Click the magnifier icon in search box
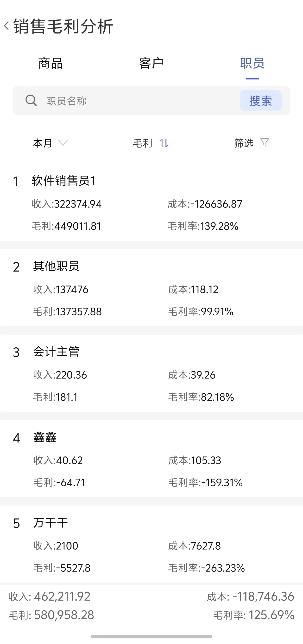Viewport: 303px width, 644px height. coord(31,100)
